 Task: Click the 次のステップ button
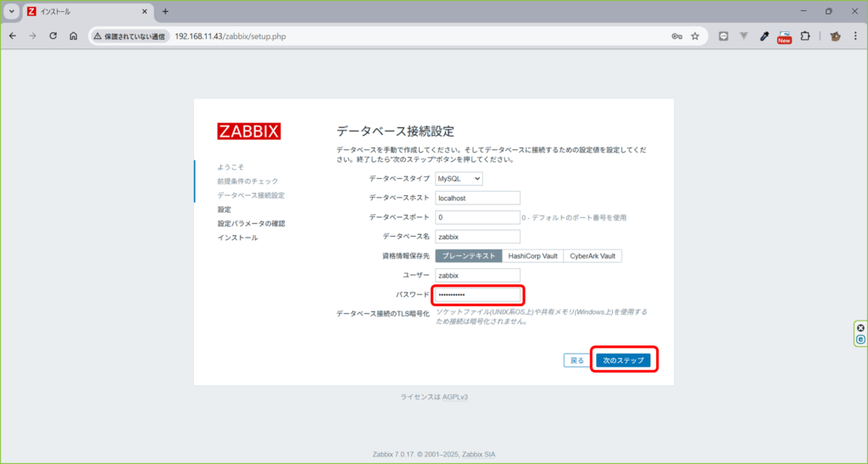click(623, 361)
